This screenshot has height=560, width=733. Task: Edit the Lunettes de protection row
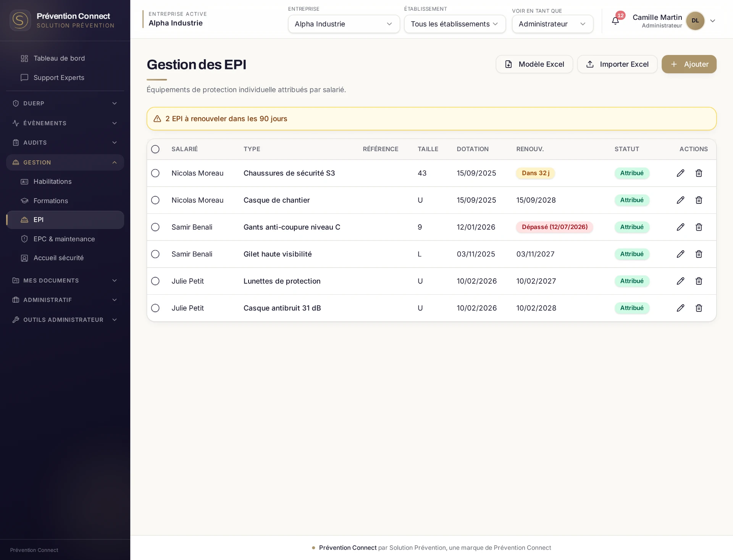[x=680, y=281]
